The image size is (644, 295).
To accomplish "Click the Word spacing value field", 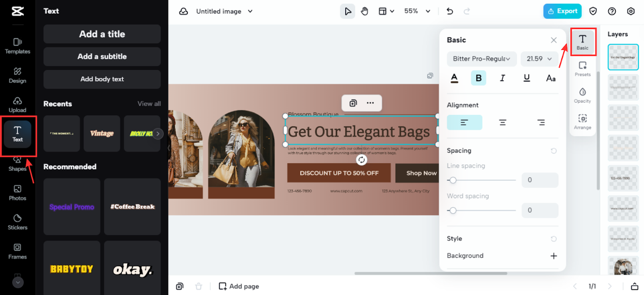I will pos(540,210).
